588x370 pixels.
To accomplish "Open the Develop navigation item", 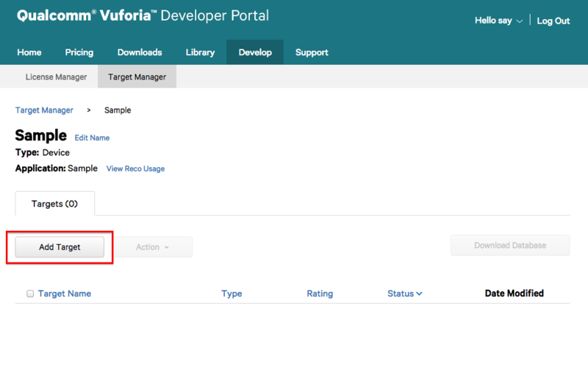I will (255, 52).
